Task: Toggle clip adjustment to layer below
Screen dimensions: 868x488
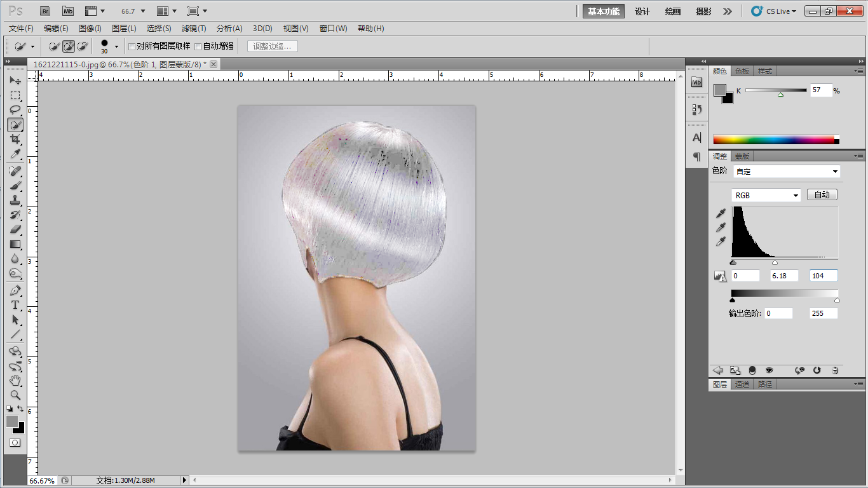Action: point(752,370)
